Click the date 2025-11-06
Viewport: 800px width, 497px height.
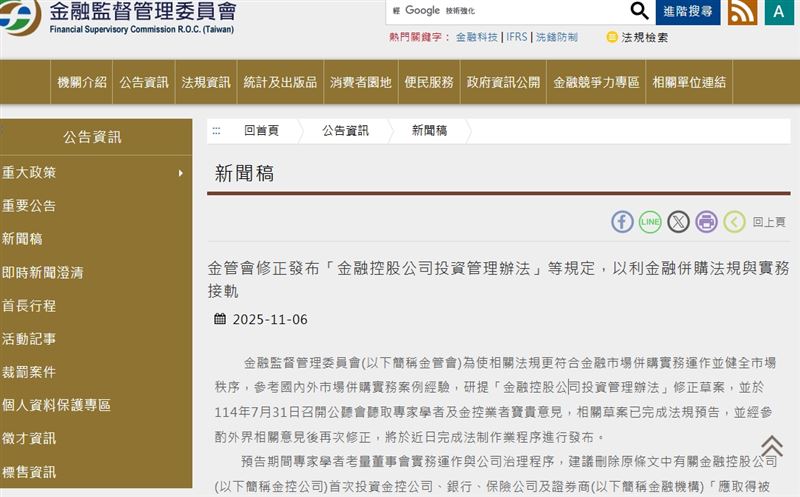tap(270, 319)
